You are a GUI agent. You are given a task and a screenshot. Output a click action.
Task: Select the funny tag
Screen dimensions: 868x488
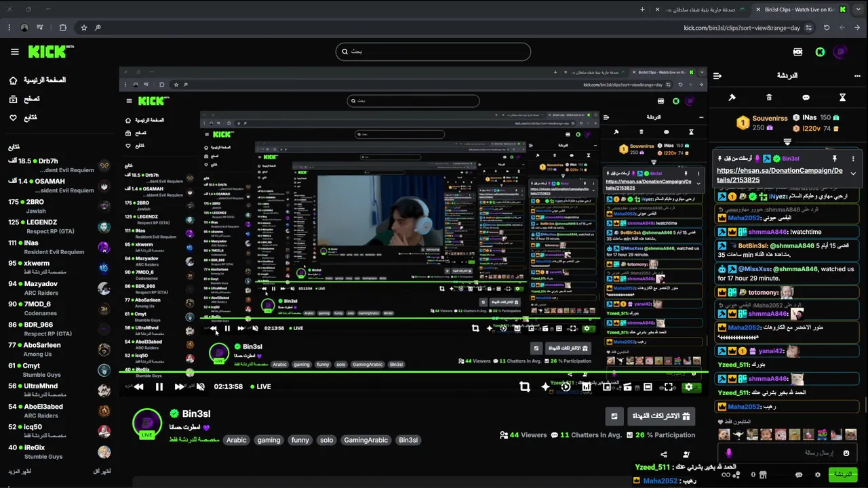point(300,440)
